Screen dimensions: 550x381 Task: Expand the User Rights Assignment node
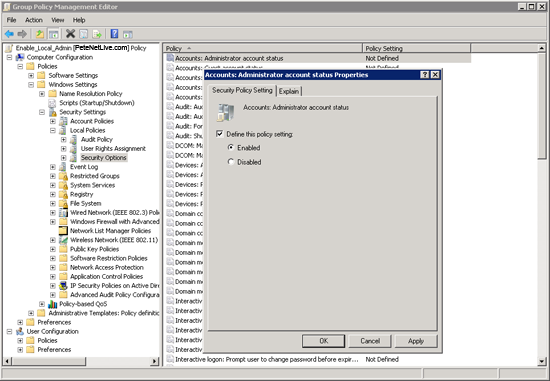(x=63, y=148)
